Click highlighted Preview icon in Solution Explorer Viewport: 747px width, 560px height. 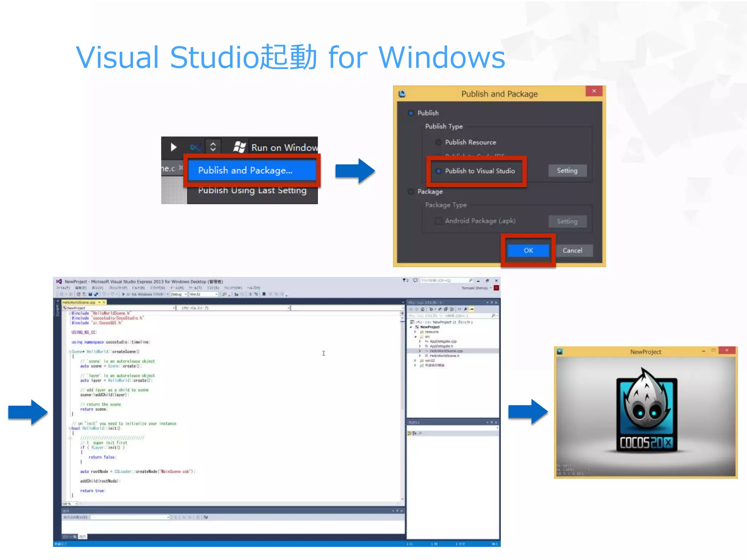(x=472, y=309)
